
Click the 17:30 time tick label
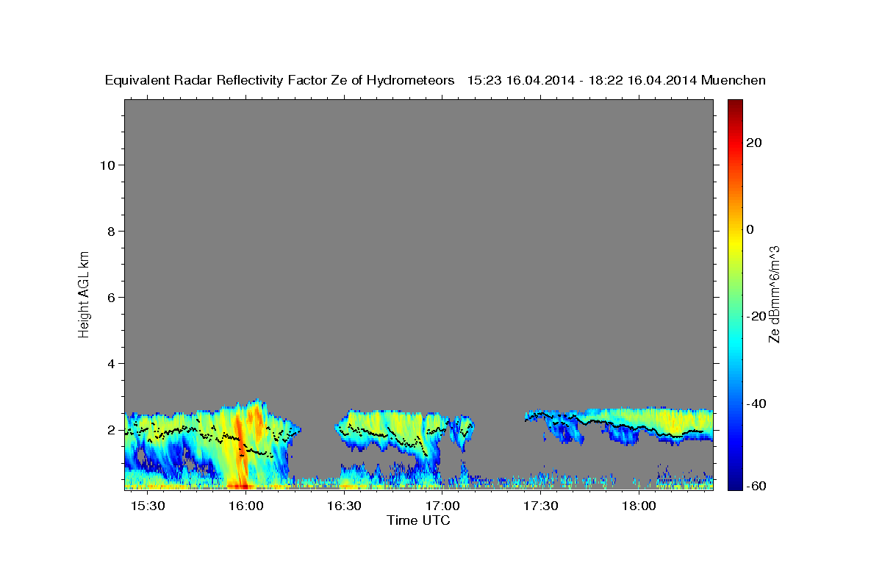[x=542, y=506]
